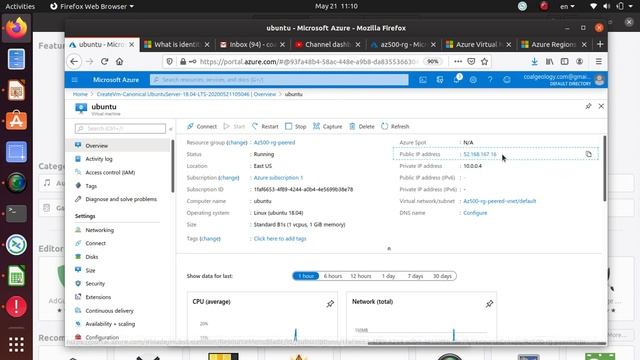Open Az500-rg-peered-vnet/default link
Image resolution: width=640 pixels, height=360 pixels.
point(500,201)
